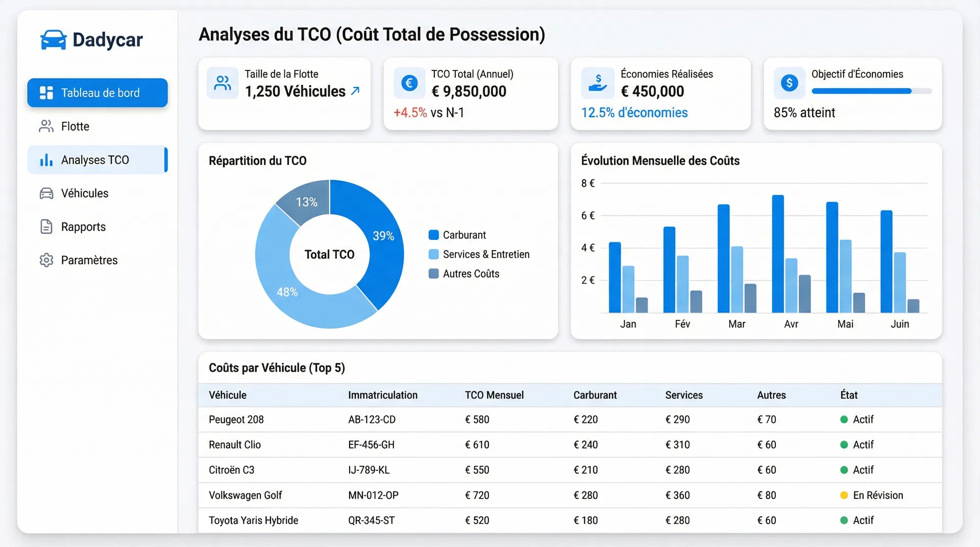Select Tableau de bord in the sidebar

97,93
